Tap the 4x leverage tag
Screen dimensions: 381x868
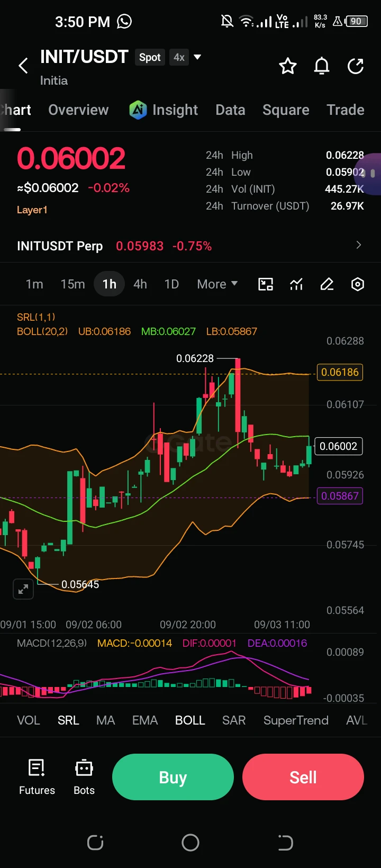coord(179,57)
